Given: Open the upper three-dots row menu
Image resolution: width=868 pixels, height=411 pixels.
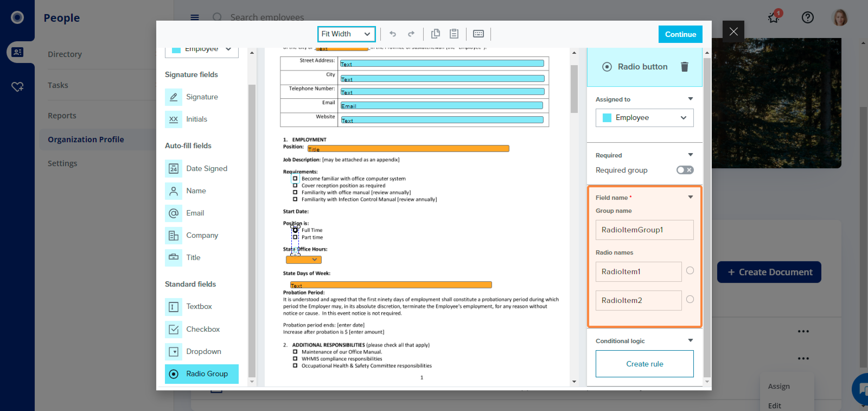Looking at the screenshot, I should click(x=803, y=331).
